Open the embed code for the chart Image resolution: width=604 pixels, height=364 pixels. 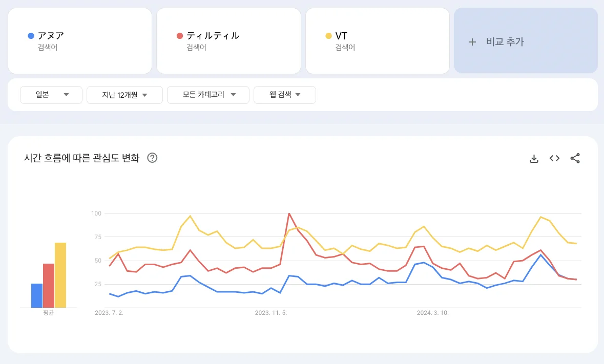(x=554, y=159)
